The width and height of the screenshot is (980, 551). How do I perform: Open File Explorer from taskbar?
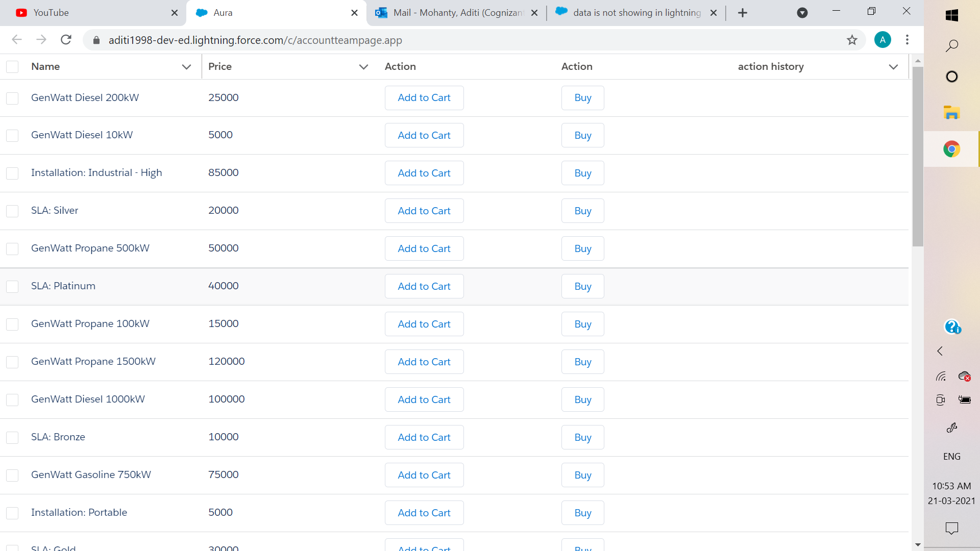pyautogui.click(x=951, y=113)
